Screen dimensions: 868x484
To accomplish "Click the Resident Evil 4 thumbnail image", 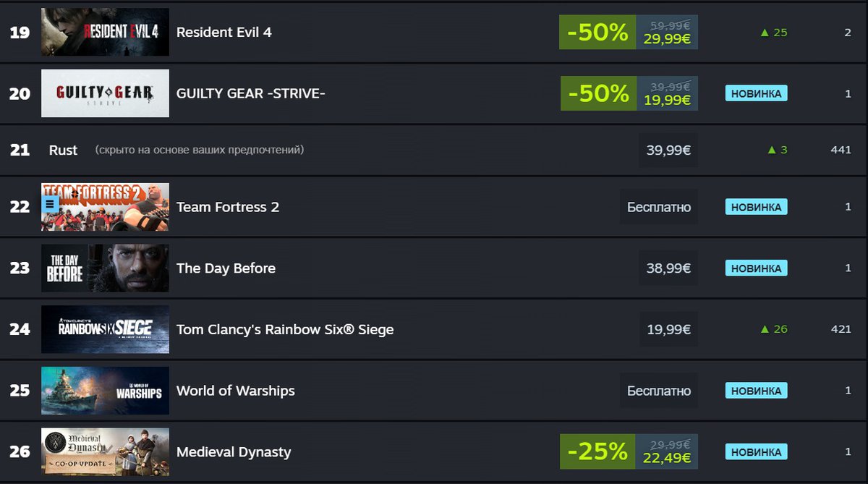I will pyautogui.click(x=105, y=32).
